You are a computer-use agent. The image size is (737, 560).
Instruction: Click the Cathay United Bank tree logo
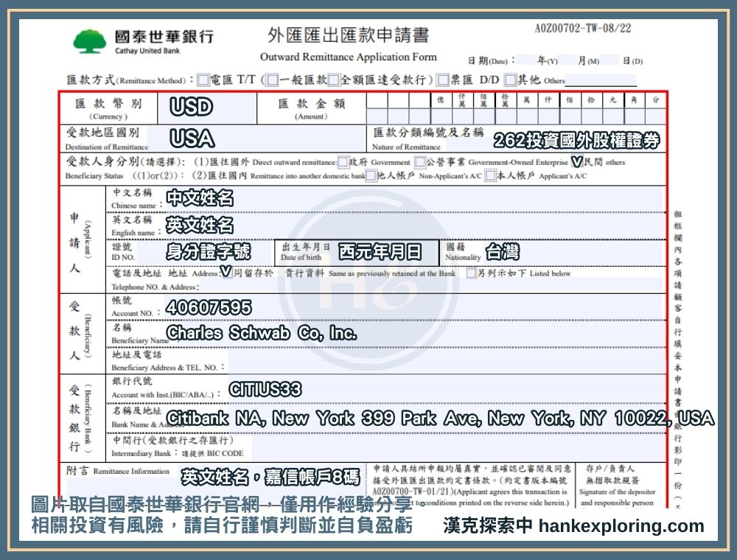(89, 41)
